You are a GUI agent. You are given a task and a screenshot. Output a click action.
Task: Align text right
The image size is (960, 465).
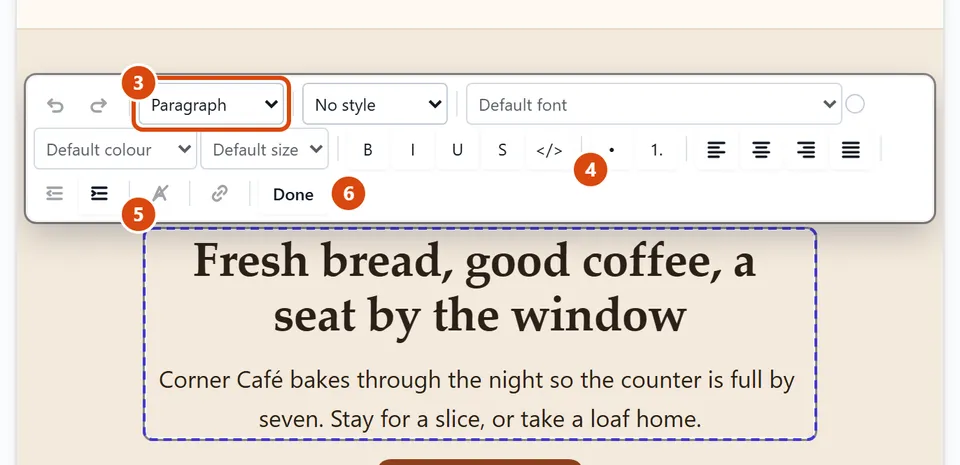point(806,150)
